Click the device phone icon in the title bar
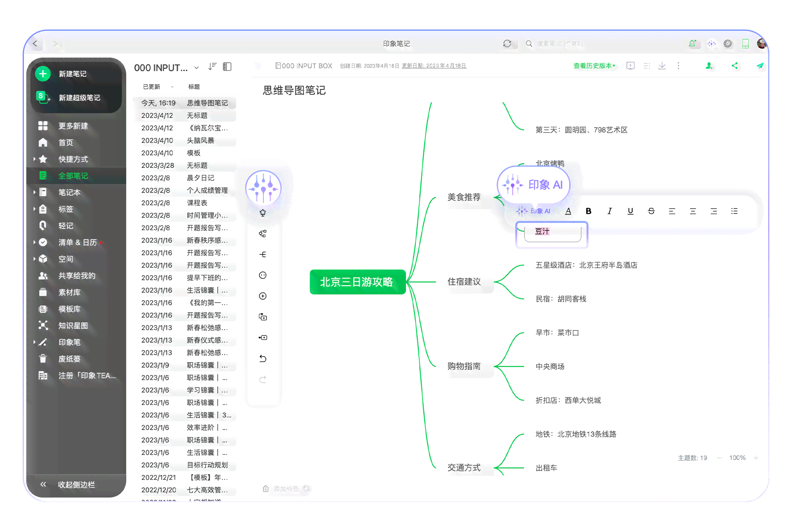Viewport: 792px width, 532px height. 745,43
